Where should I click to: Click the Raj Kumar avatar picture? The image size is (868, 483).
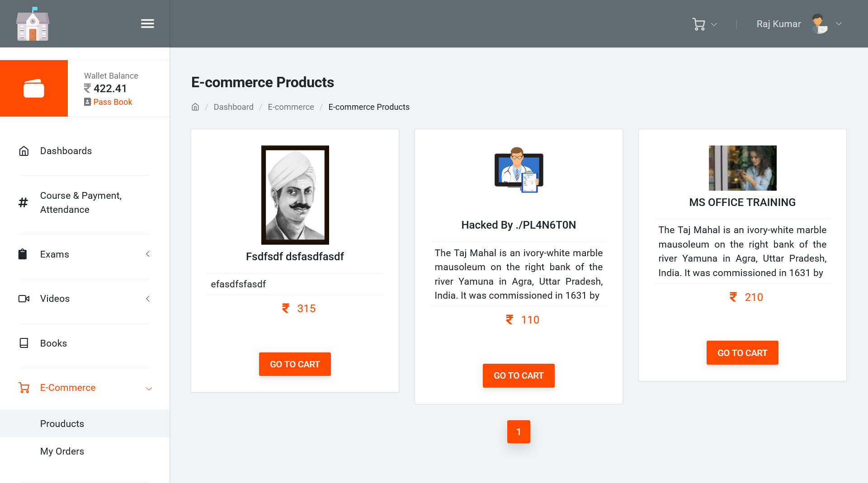coord(819,24)
